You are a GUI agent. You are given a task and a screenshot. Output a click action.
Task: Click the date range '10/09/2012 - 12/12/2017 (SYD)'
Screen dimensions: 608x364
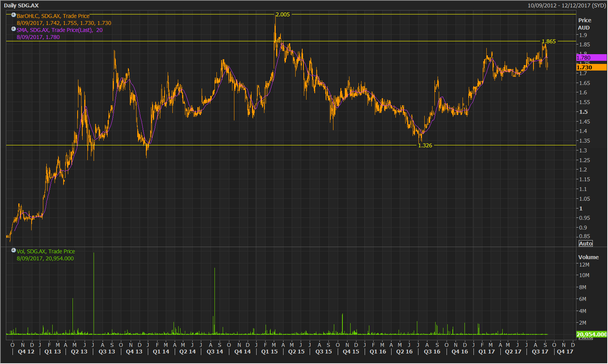[x=567, y=5]
